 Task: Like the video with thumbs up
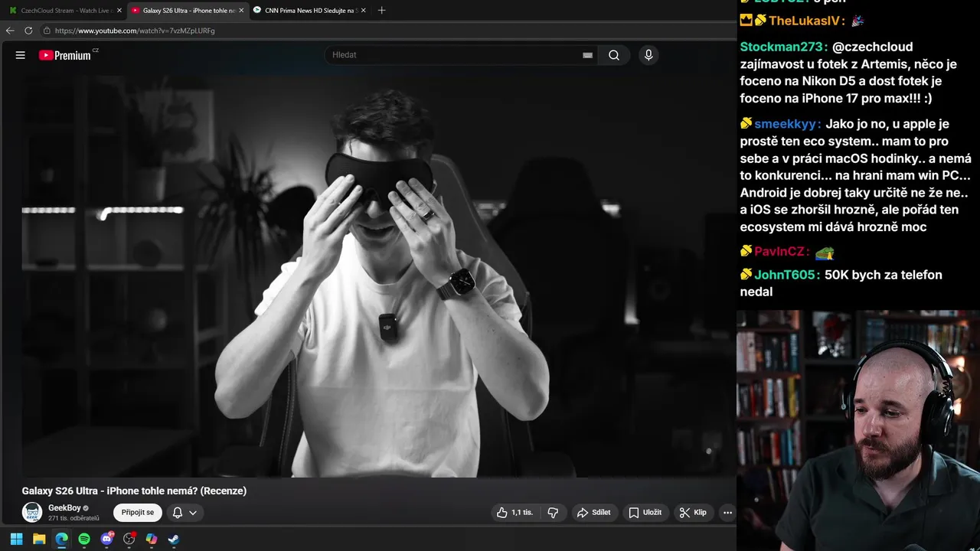point(514,512)
